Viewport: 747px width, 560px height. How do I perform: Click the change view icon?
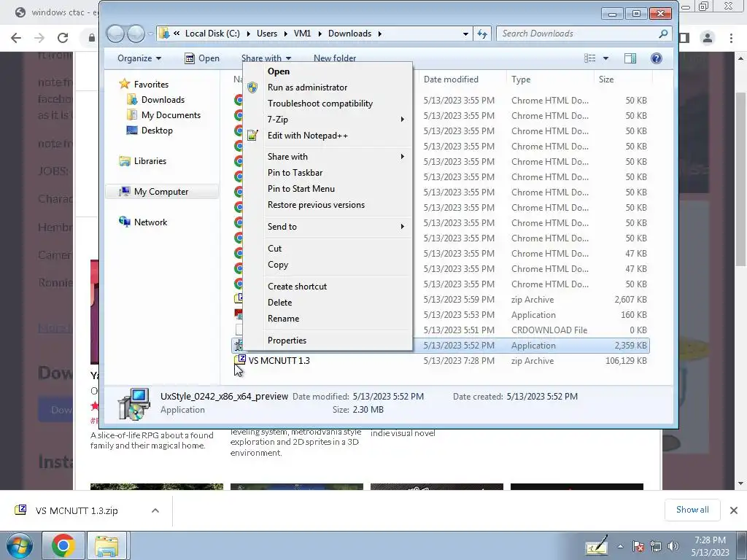tap(589, 58)
